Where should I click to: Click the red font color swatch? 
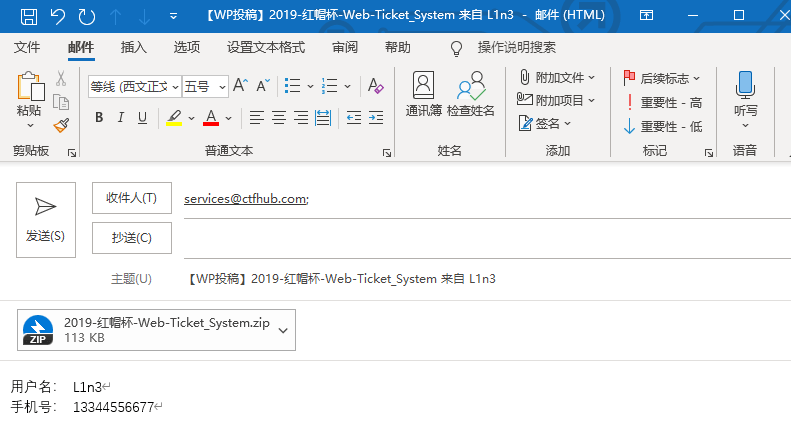(211, 118)
